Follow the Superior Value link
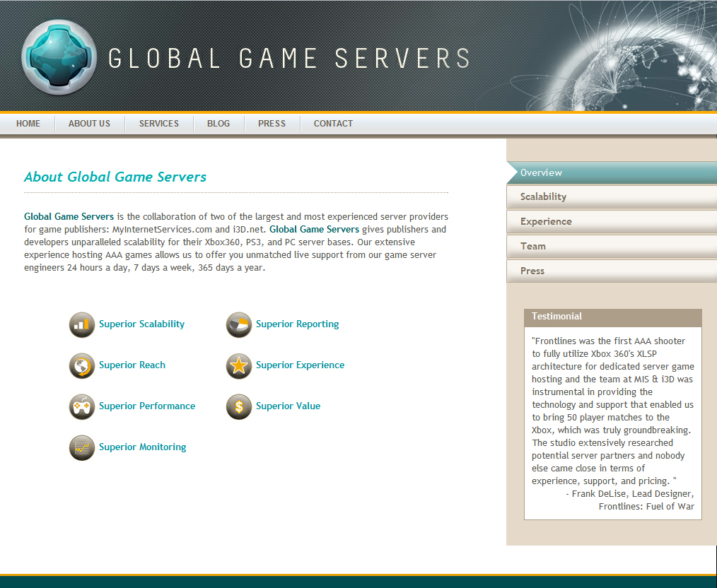The image size is (717, 588). click(x=288, y=406)
